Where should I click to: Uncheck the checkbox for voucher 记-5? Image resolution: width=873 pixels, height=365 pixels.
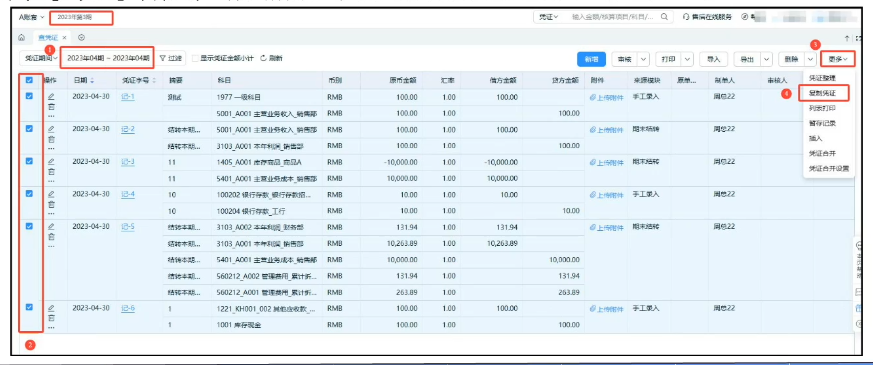coord(30,226)
